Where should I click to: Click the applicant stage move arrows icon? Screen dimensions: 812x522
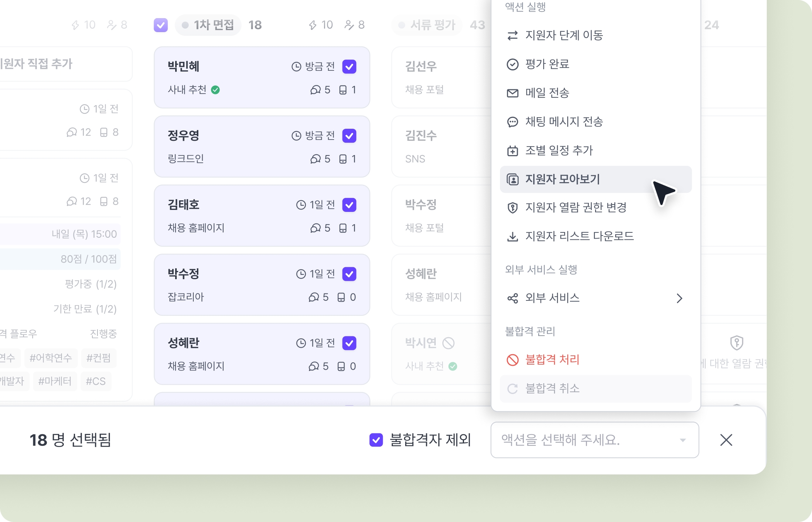[512, 36]
